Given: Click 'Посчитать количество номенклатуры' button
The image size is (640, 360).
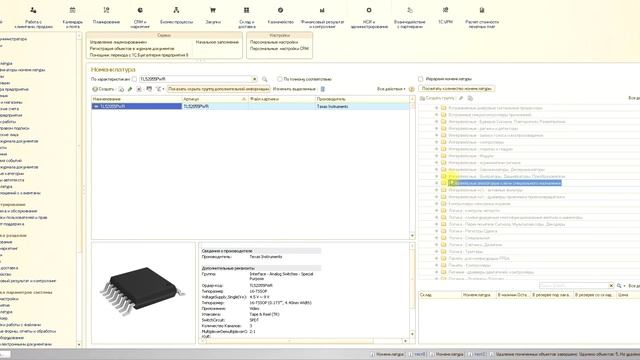Looking at the screenshot, I should pyautogui.click(x=457, y=89).
